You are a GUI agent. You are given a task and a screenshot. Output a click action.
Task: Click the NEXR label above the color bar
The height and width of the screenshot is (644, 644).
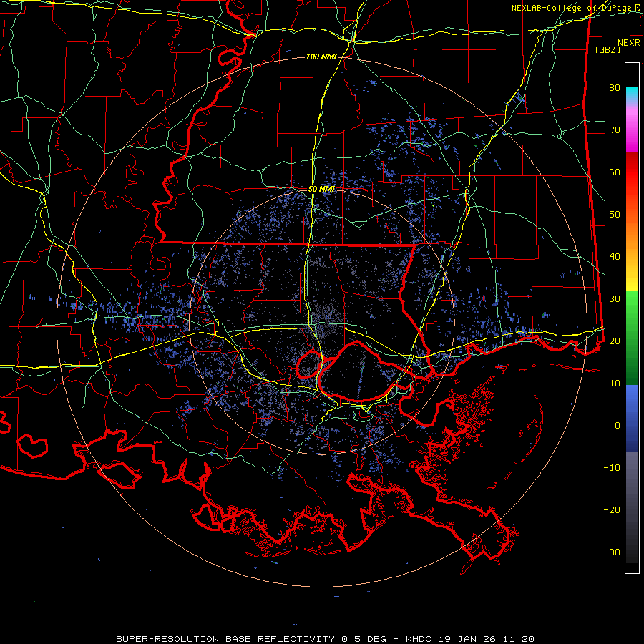coord(629,43)
